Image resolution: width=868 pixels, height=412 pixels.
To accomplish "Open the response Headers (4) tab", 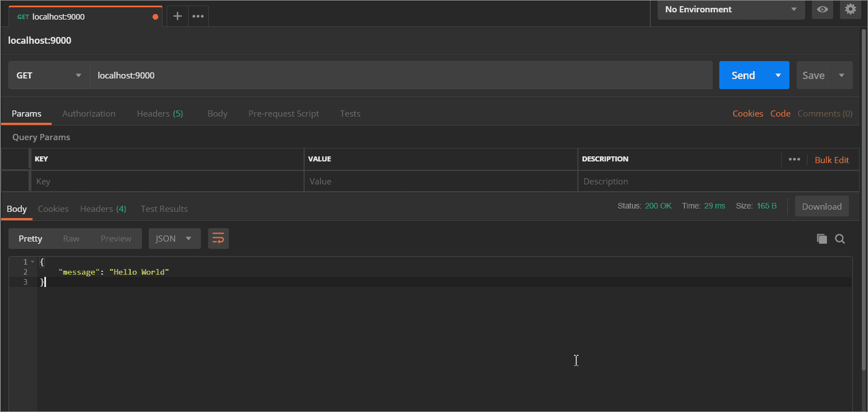I will click(x=103, y=209).
